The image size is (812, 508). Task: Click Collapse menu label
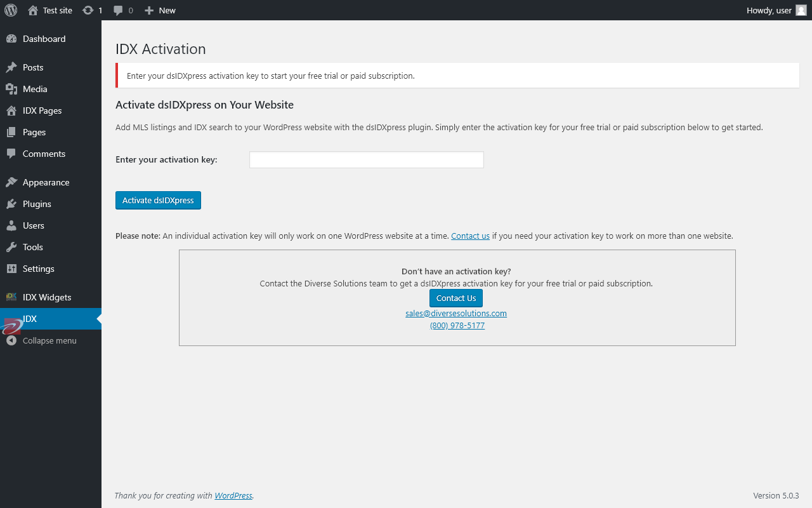coord(49,340)
